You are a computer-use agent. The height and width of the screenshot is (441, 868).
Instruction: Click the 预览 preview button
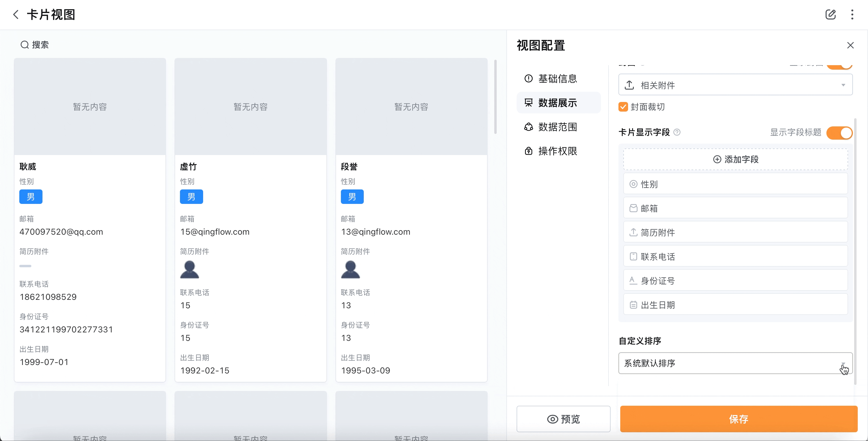coord(563,419)
